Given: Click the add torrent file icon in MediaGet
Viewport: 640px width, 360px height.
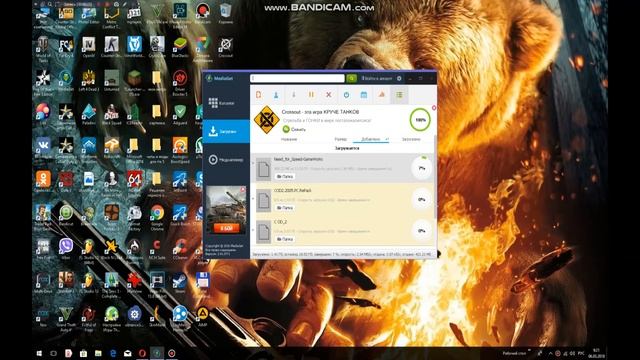Looking at the screenshot, I should click(x=258, y=95).
